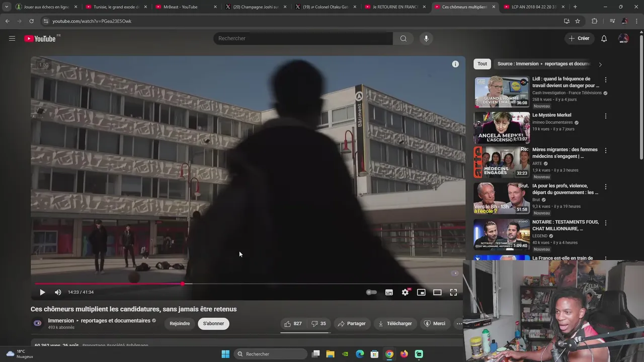Click the Partager share button

coord(352,324)
